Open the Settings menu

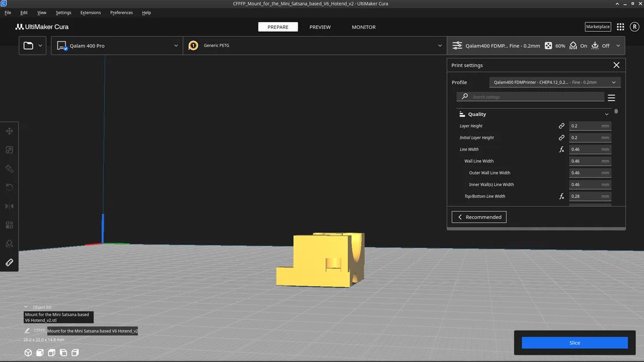click(63, 13)
